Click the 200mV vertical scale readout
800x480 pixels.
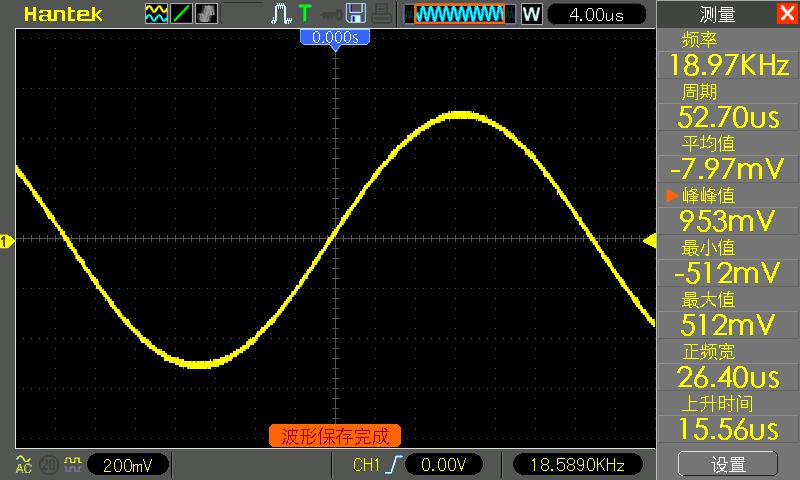128,465
